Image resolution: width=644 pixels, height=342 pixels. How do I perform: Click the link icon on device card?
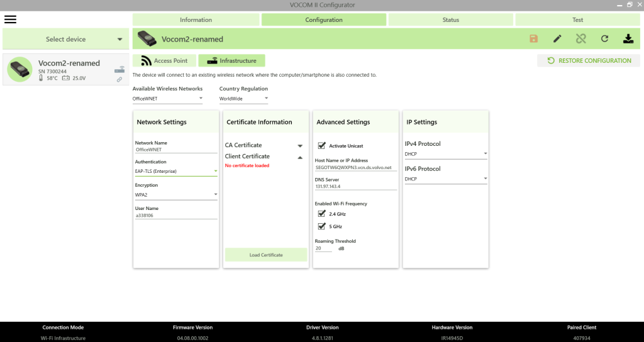click(x=119, y=80)
